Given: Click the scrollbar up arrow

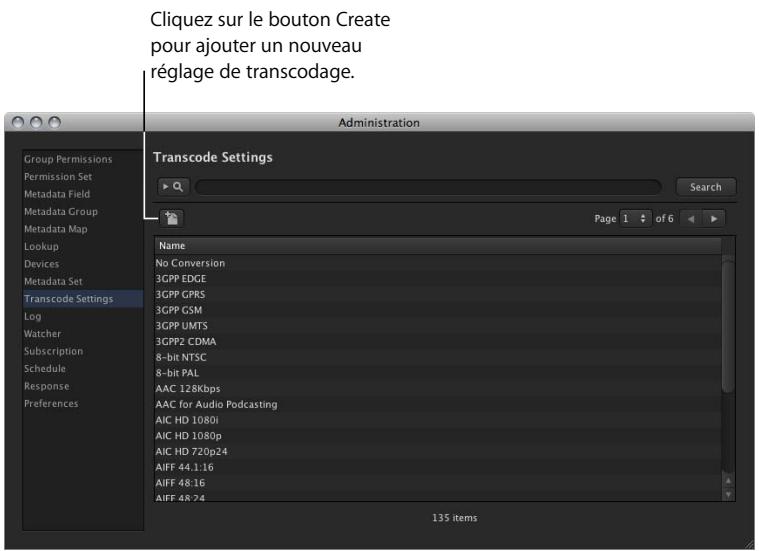Looking at the screenshot, I should [x=728, y=481].
